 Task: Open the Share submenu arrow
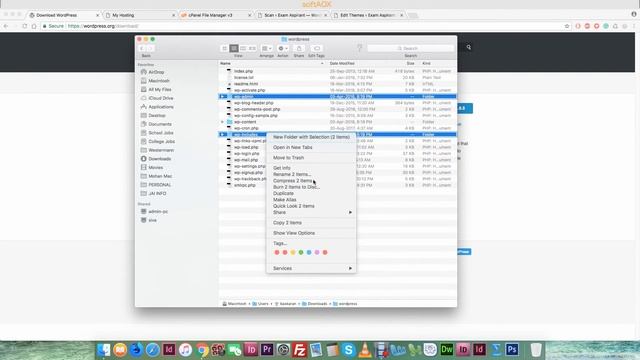[350, 213]
